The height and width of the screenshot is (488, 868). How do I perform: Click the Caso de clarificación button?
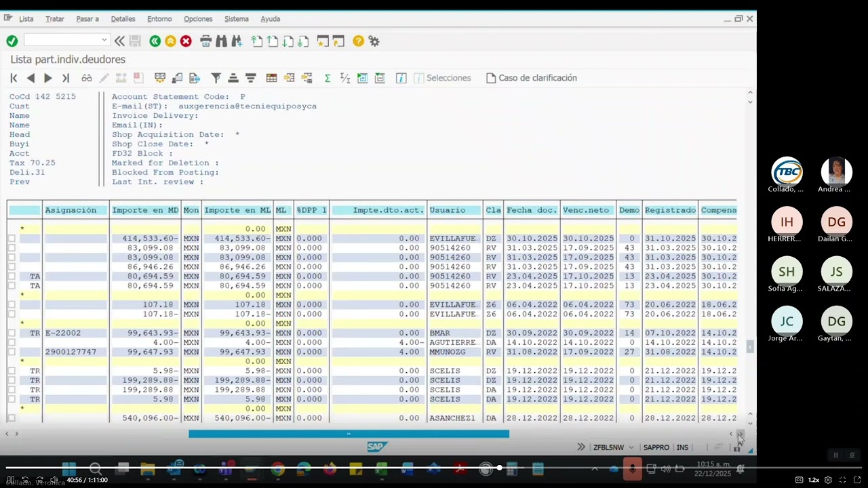point(532,78)
